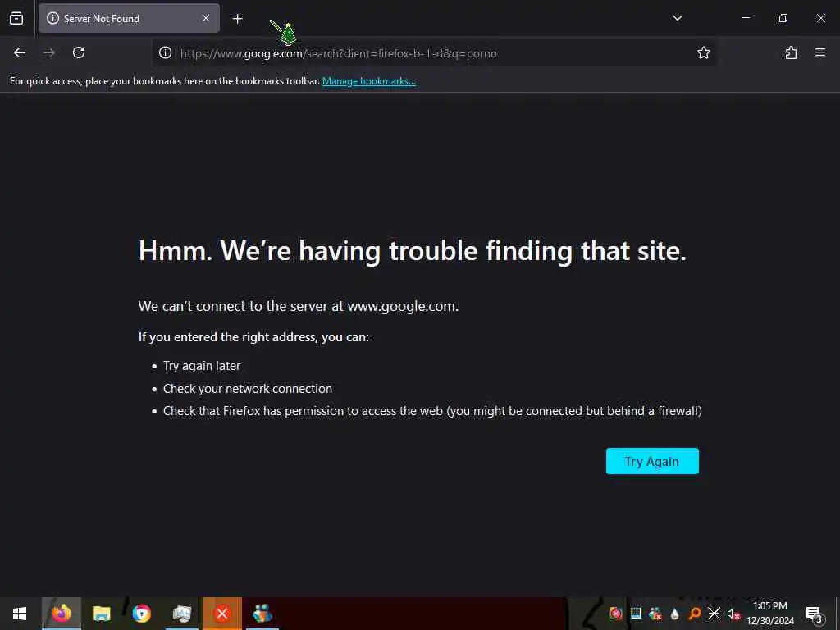Screen dimensions: 840x630
Task: Open a new tab with the plus button
Action: click(238, 19)
